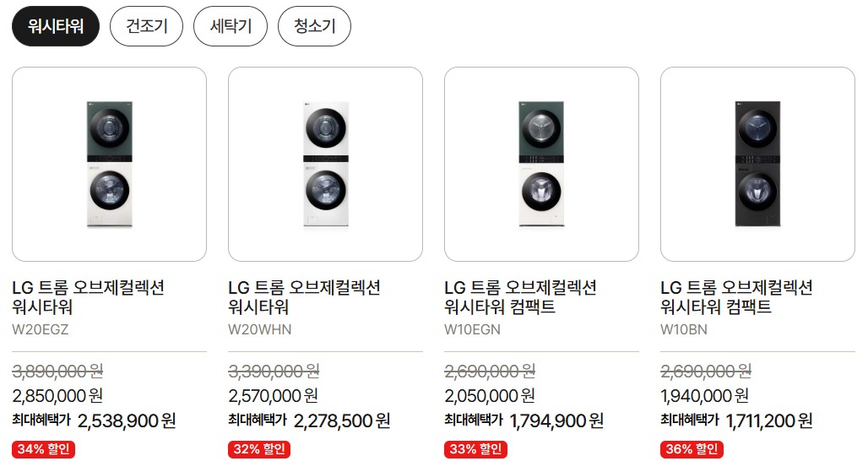Open the W10BN 워시타워 컴팩트 title

(736, 297)
